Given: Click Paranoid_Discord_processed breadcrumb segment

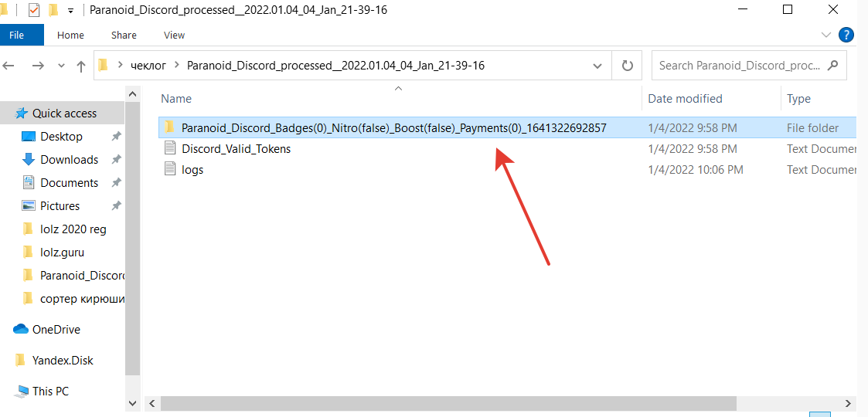Looking at the screenshot, I should point(335,66).
